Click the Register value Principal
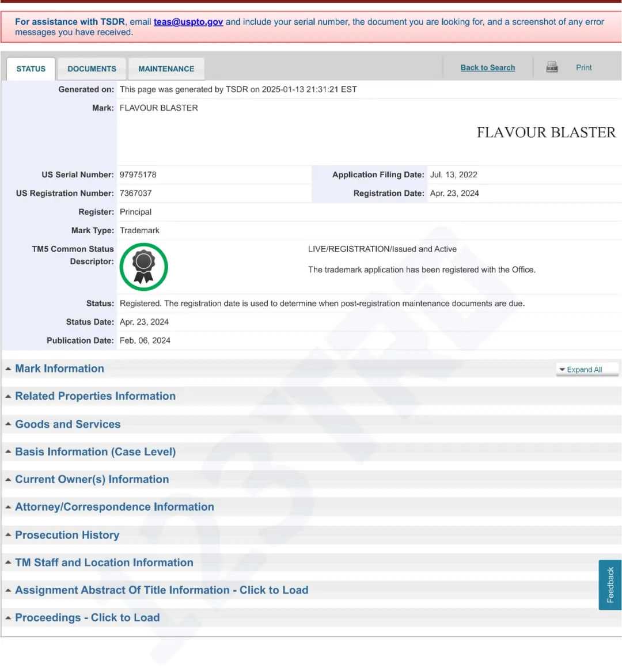This screenshot has height=672, width=622. coord(135,212)
